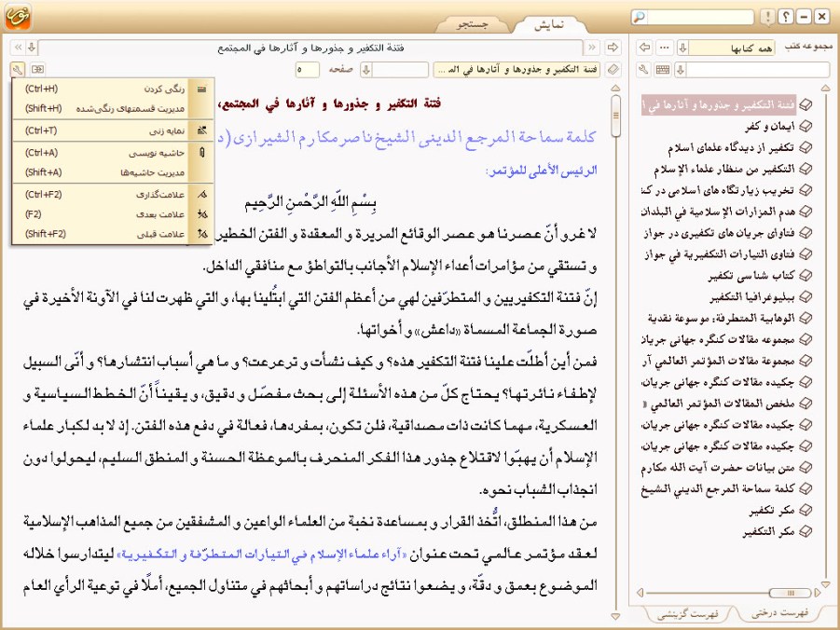Viewport: 840px width, 630px height.
Task: Click the double chevron at right of title field
Action: coord(592,48)
